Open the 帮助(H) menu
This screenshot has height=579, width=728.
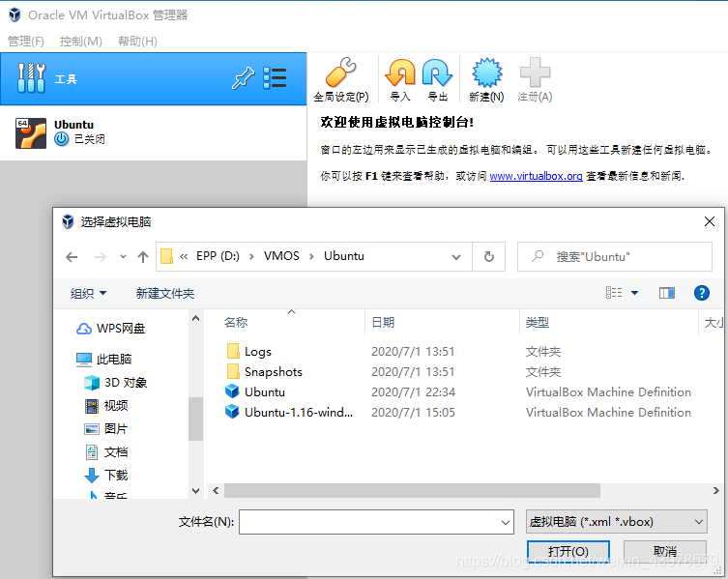click(137, 42)
